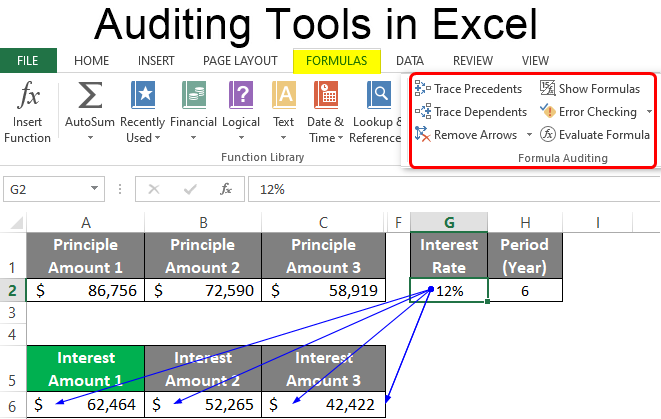Viewport: 661px width, 419px height.
Task: Click the Interest Rate cell 12%
Action: [x=449, y=290]
